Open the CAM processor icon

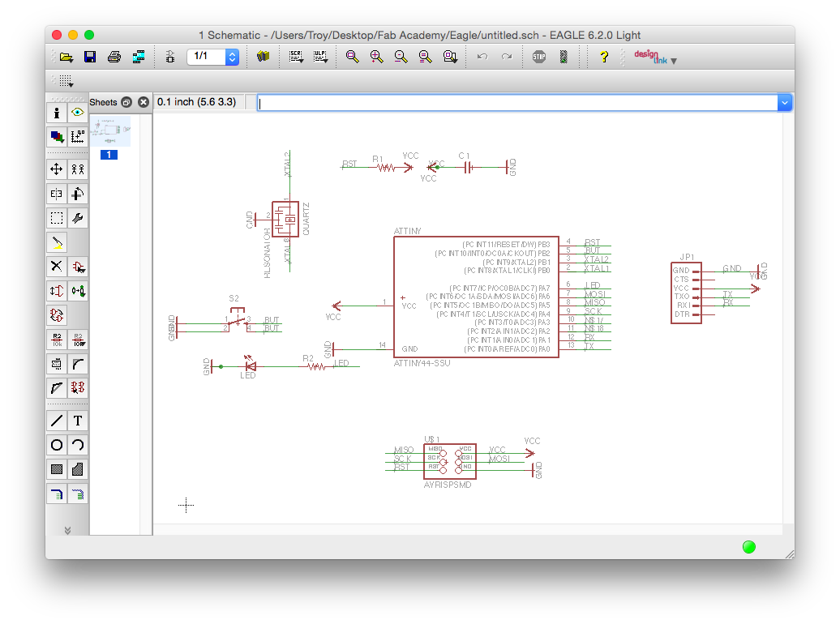(139, 57)
